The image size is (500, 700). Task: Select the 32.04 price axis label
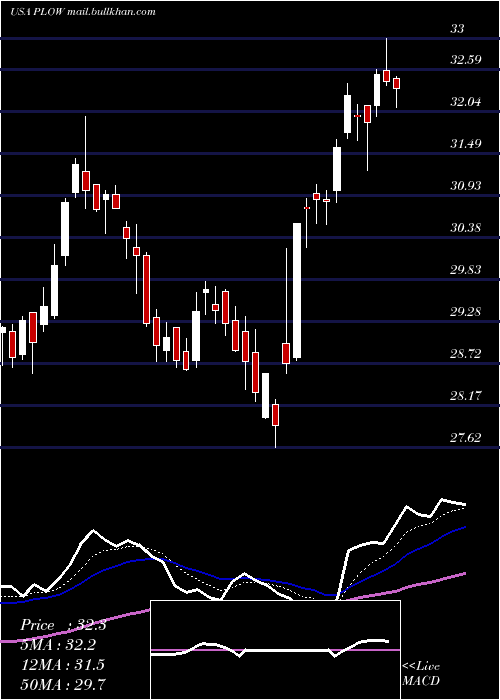466,101
